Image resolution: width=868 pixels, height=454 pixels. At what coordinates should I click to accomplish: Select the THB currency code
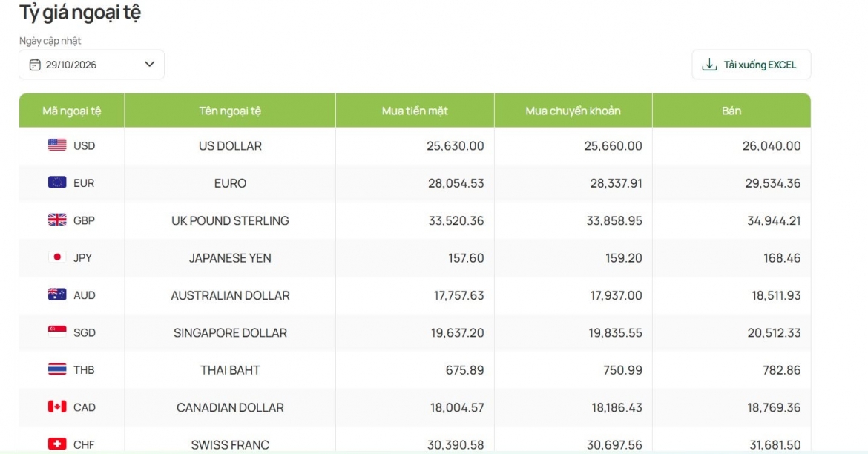(84, 370)
